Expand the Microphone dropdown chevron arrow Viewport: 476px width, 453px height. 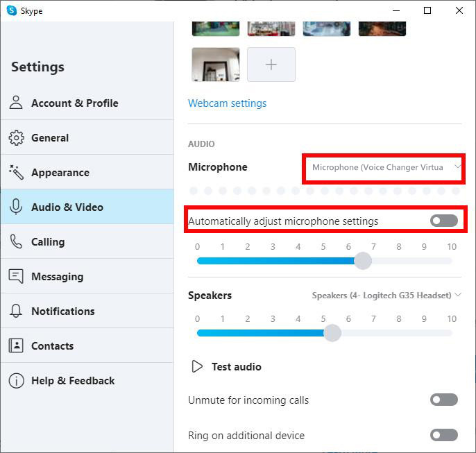457,166
